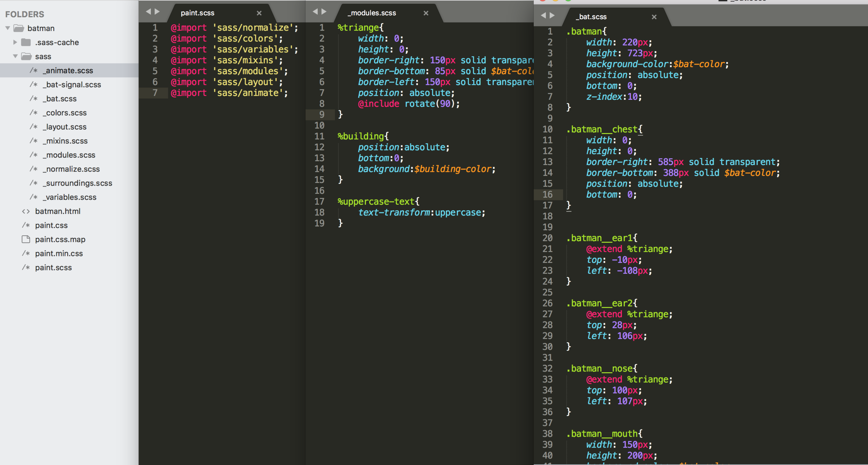Click back arrow in _modules.scss pane
This screenshot has width=868, height=465.
[x=315, y=12]
